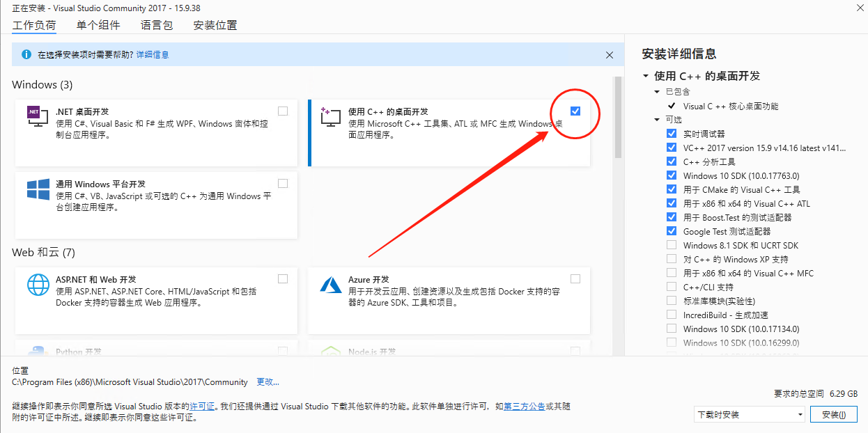The width and height of the screenshot is (868, 433).
Task: Uncheck Windows 10 SDK (10.0.17763.0)
Action: pos(672,175)
